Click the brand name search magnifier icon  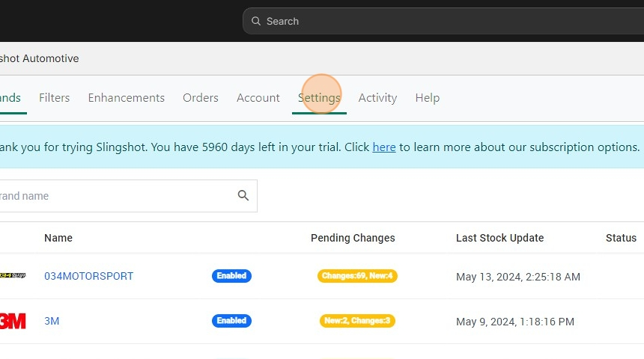(243, 195)
